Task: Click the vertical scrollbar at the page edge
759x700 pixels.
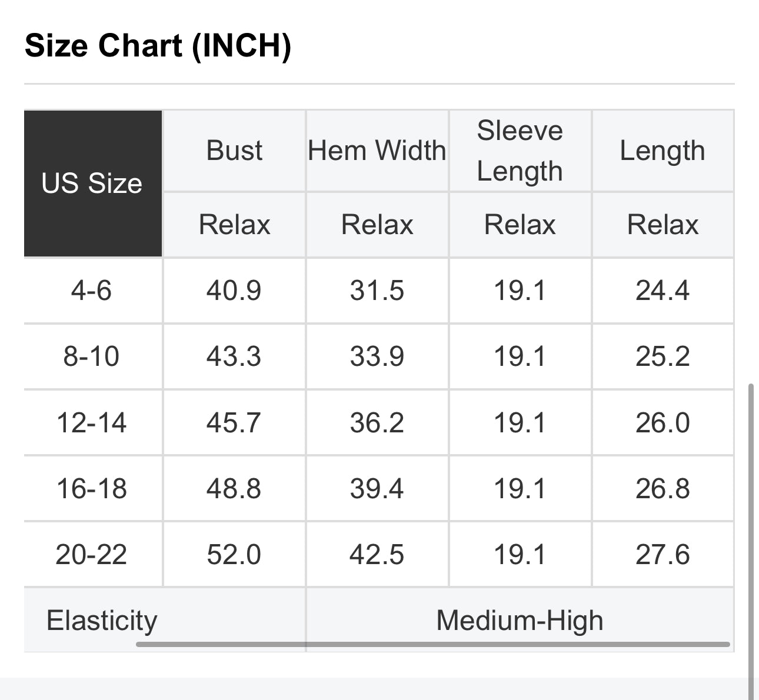Action: pos(751,529)
